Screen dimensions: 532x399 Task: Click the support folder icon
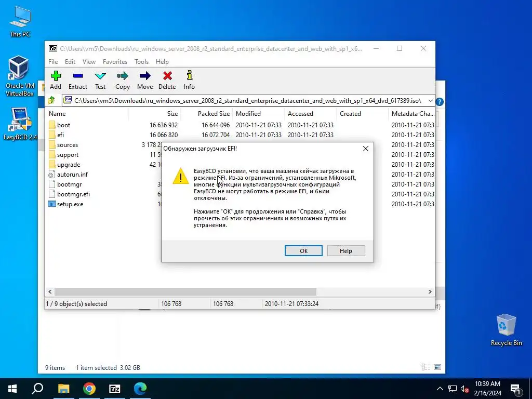(x=51, y=154)
